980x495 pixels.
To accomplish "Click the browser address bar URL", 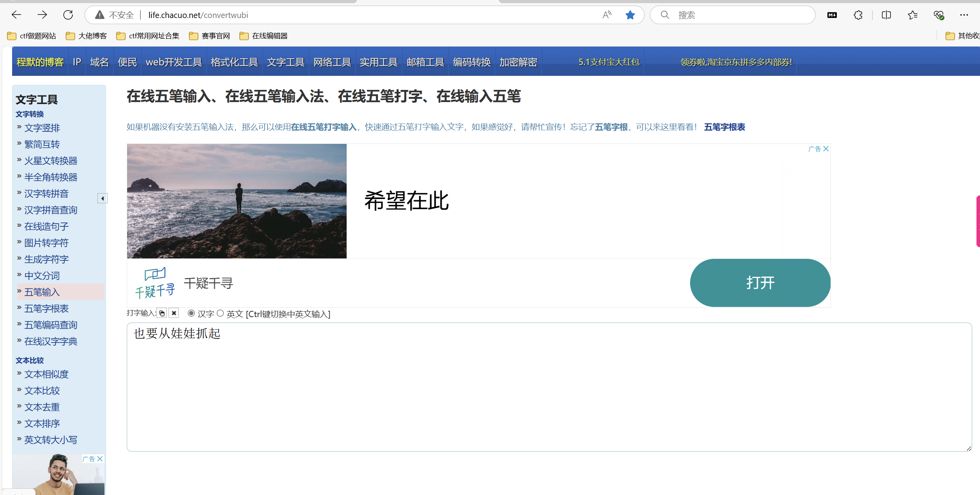I will click(198, 15).
